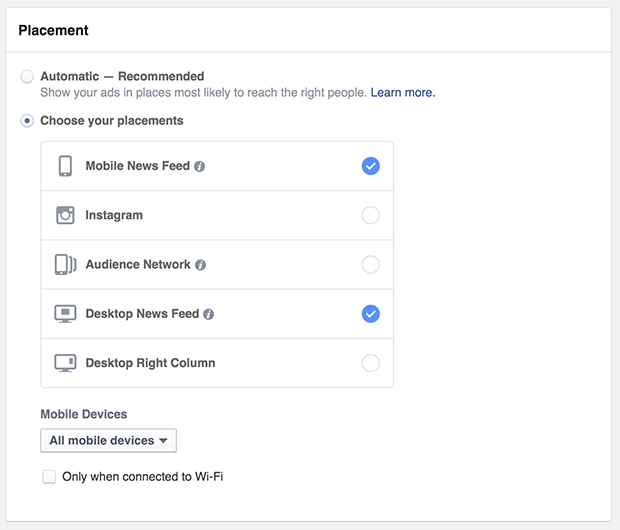
Task: Click the Desktop News Feed monitor icon
Action: (65, 314)
